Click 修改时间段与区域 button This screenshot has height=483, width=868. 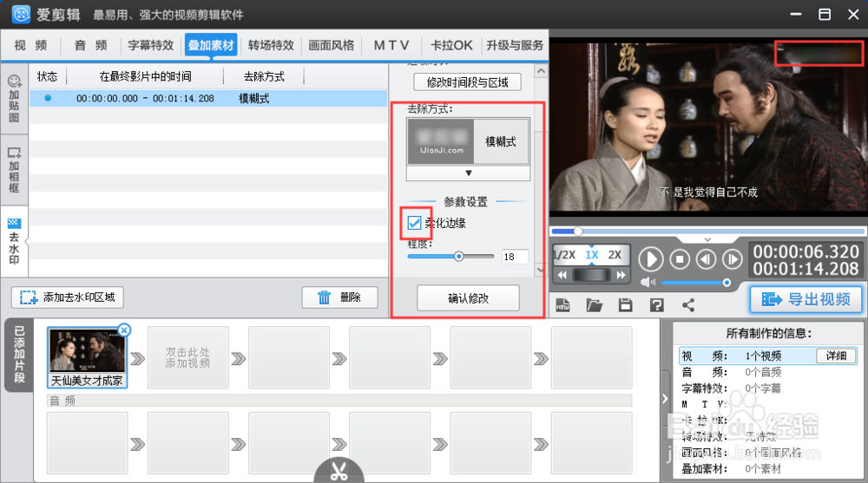pos(467,82)
